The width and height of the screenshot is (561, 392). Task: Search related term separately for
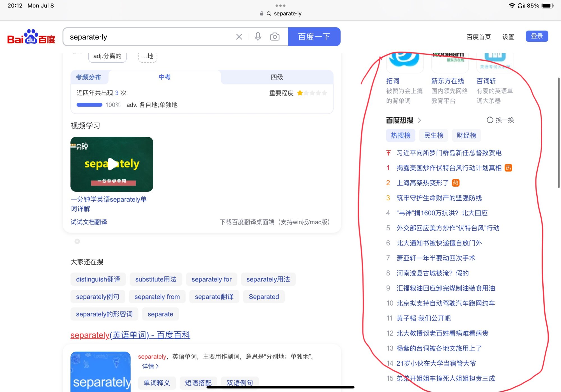coord(211,279)
